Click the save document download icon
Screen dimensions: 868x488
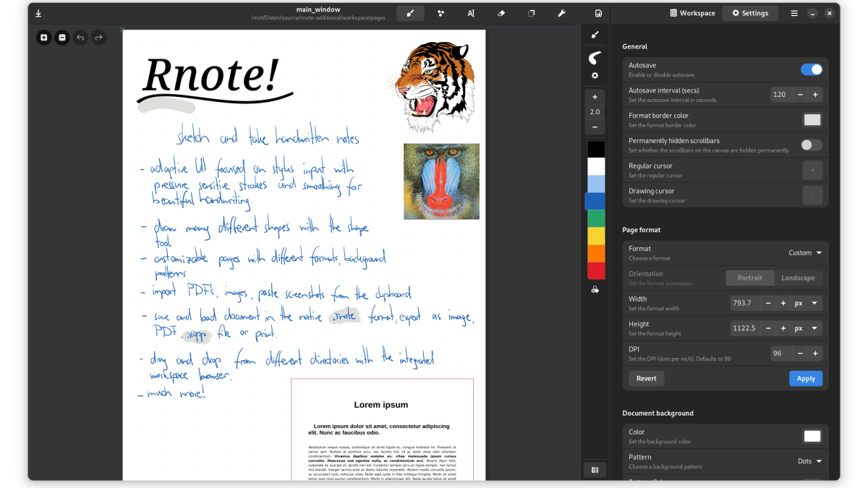click(x=38, y=13)
